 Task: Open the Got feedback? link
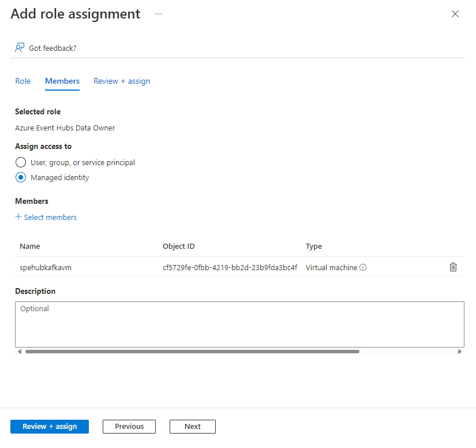pyautogui.click(x=53, y=48)
